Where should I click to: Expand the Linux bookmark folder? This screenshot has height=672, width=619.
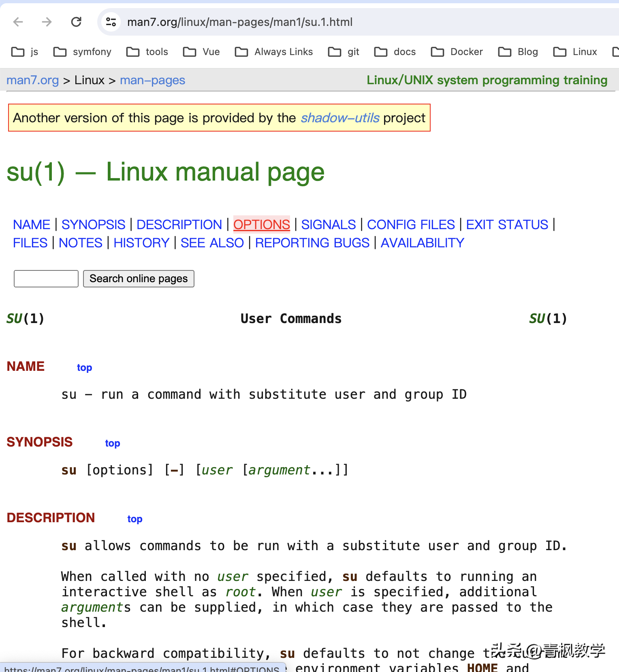[575, 52]
